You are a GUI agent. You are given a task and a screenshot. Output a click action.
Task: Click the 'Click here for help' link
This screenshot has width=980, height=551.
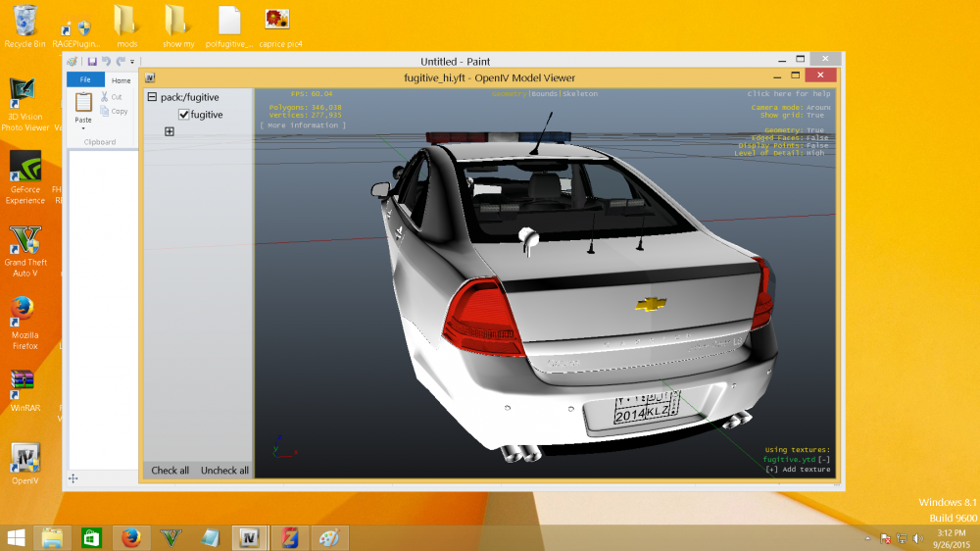pyautogui.click(x=789, y=94)
